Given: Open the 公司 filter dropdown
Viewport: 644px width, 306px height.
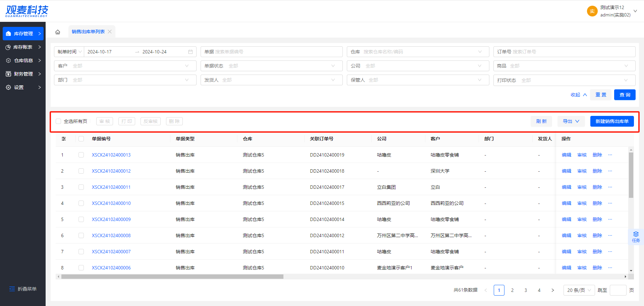Looking at the screenshot, I should click(x=418, y=66).
